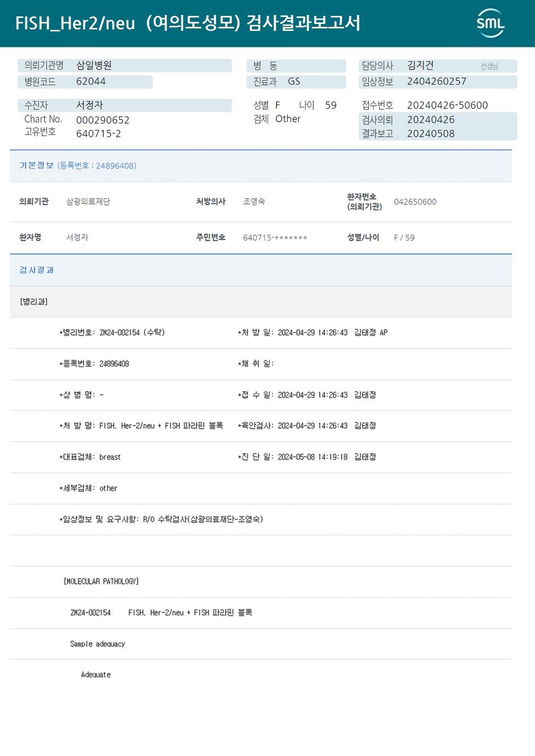
Task: Click the 진료과 field showing GS
Action: coord(296,82)
